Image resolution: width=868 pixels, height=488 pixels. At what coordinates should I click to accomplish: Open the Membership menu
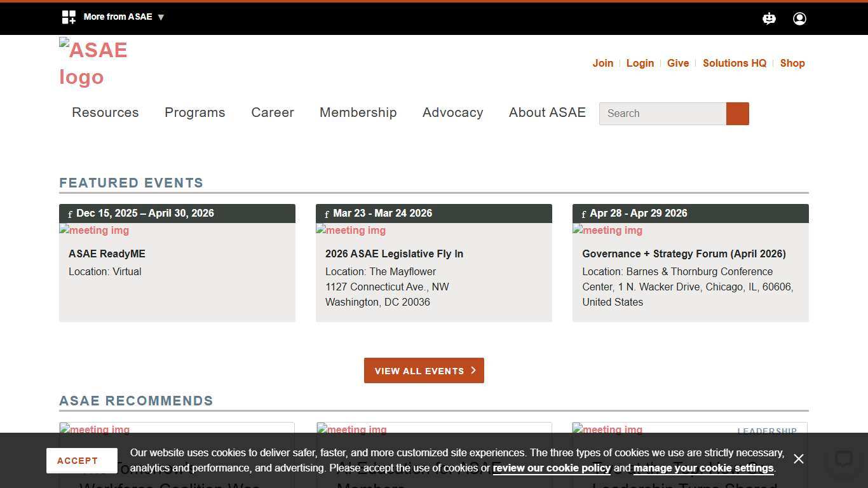[x=358, y=112]
